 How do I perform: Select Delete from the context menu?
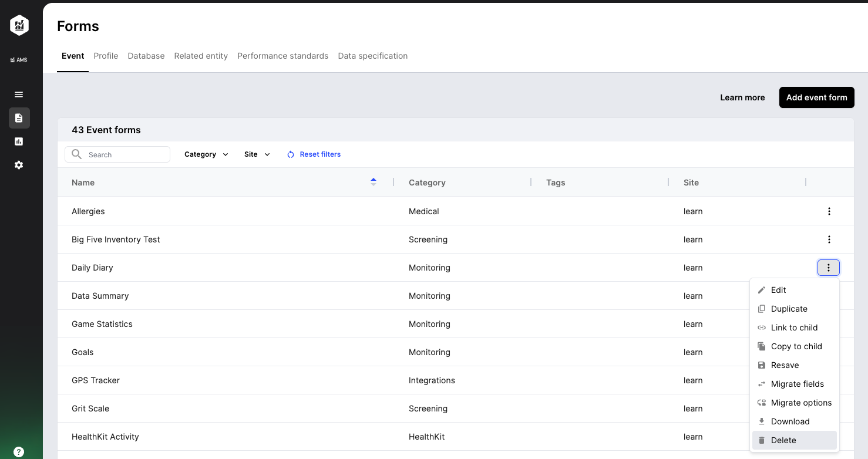click(783, 440)
